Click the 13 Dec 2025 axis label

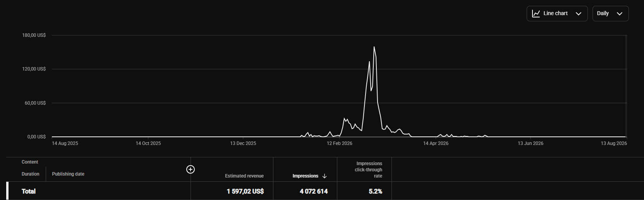click(243, 143)
